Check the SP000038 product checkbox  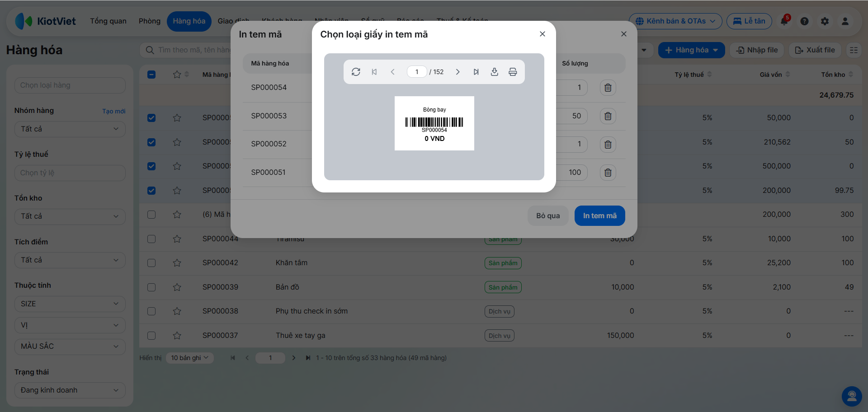151,311
